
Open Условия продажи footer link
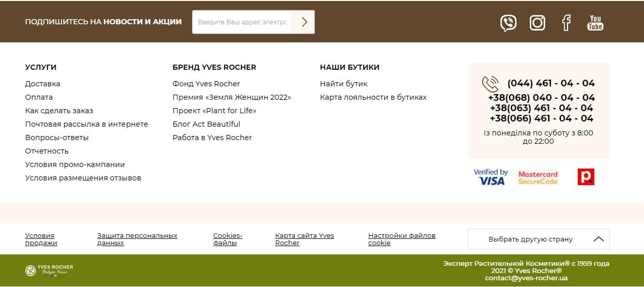tap(41, 239)
